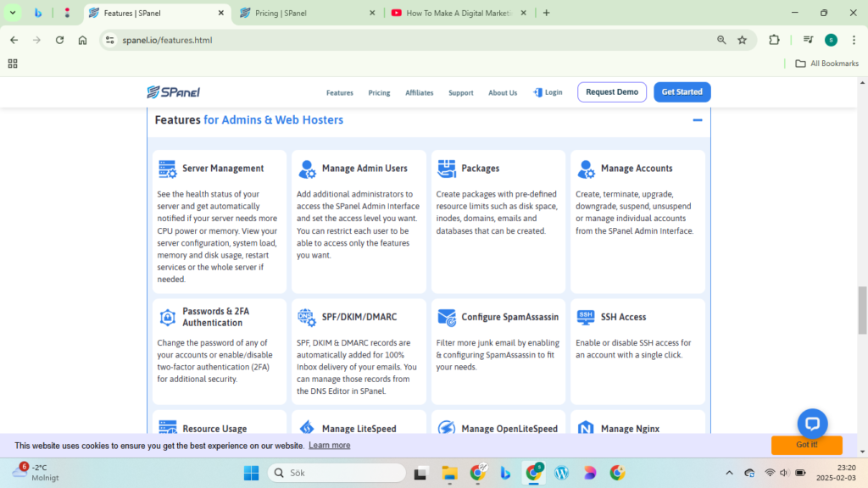Go back to the previous page

click(14, 40)
